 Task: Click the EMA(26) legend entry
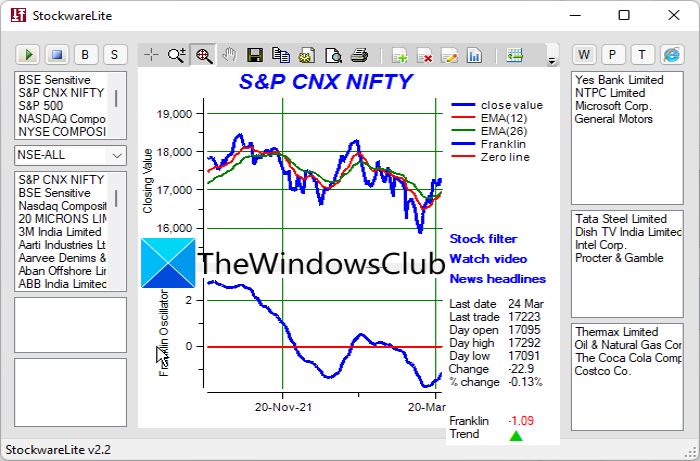[x=489, y=131]
